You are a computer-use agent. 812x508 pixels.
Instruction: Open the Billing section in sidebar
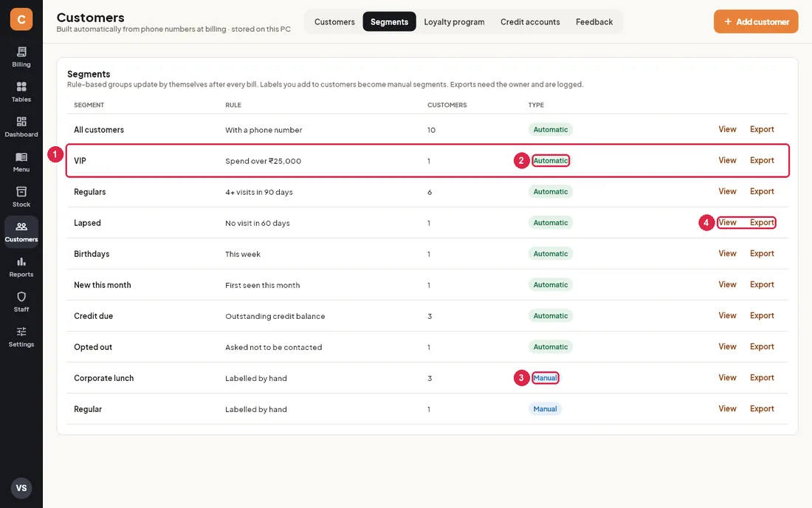pos(21,57)
